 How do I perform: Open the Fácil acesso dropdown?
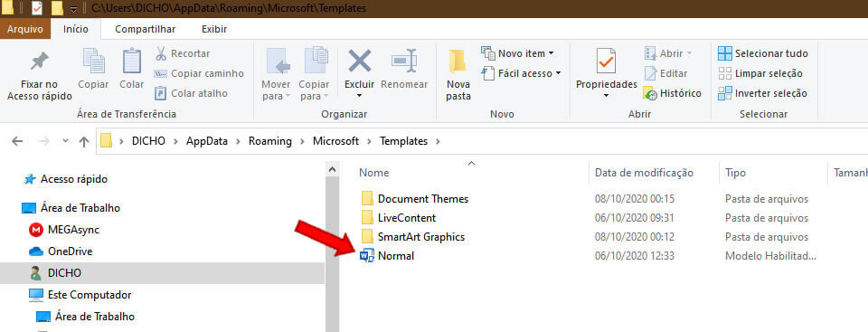coord(558,73)
